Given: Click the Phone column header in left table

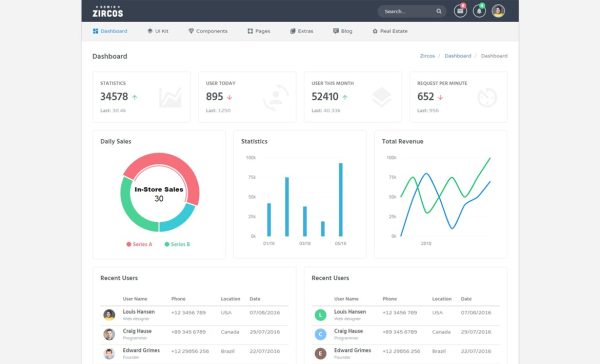Looking at the screenshot, I should (178, 299).
